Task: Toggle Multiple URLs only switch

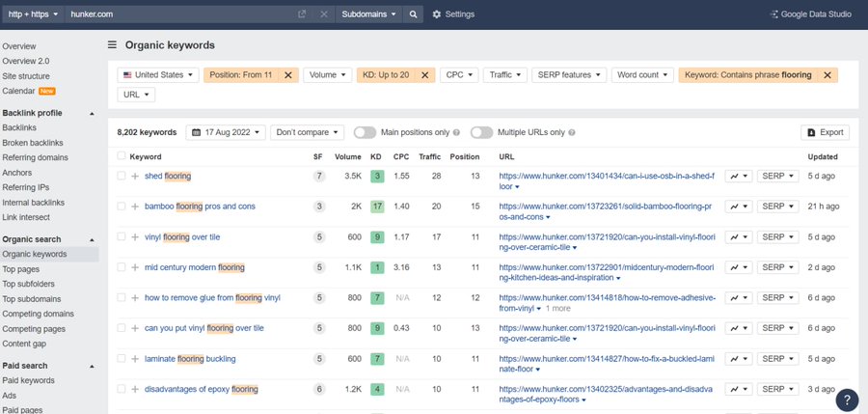Action: (x=481, y=132)
